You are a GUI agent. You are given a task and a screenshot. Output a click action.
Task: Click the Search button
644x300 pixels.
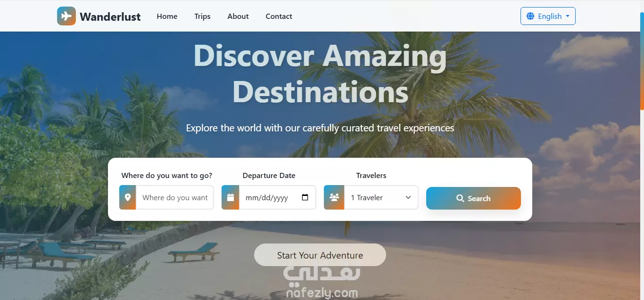pos(473,198)
